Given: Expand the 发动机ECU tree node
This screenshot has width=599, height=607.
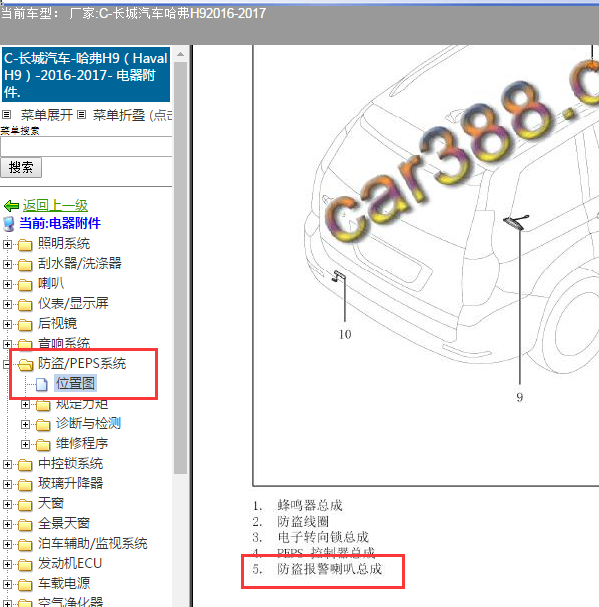Looking at the screenshot, I should pos(7,564).
